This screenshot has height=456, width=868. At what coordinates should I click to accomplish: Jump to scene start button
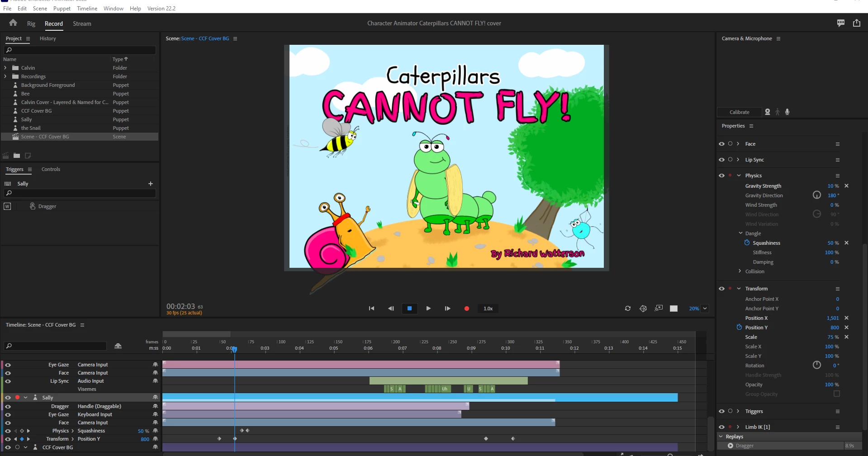click(x=371, y=309)
